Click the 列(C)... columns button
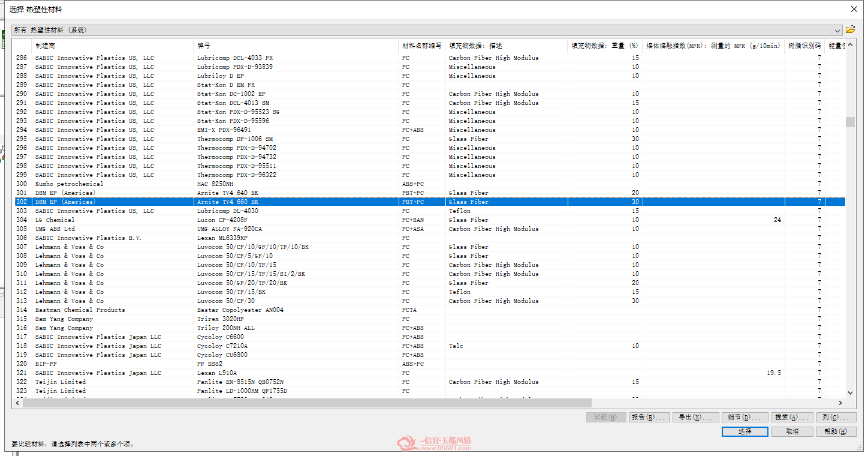 (836, 417)
